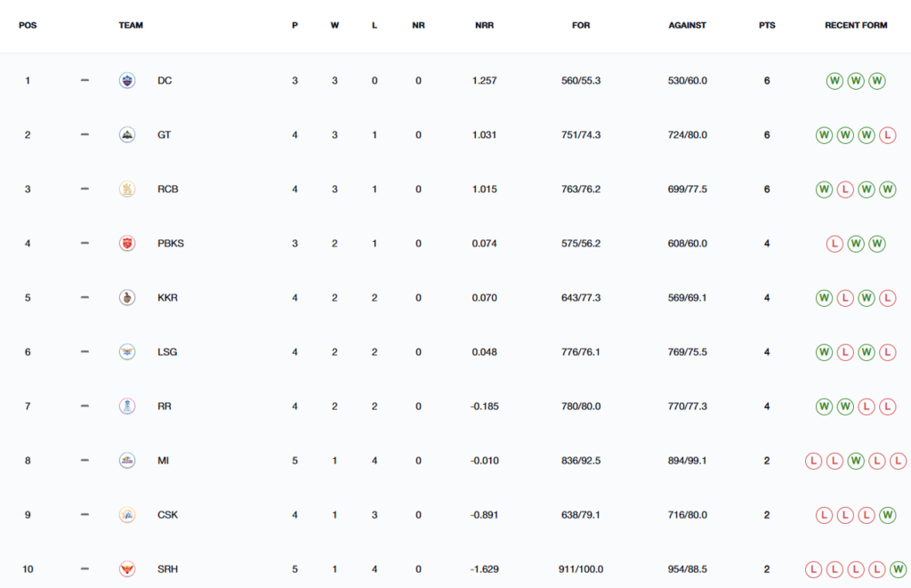
Task: Open the PBKS team name link
Action: click(x=170, y=244)
